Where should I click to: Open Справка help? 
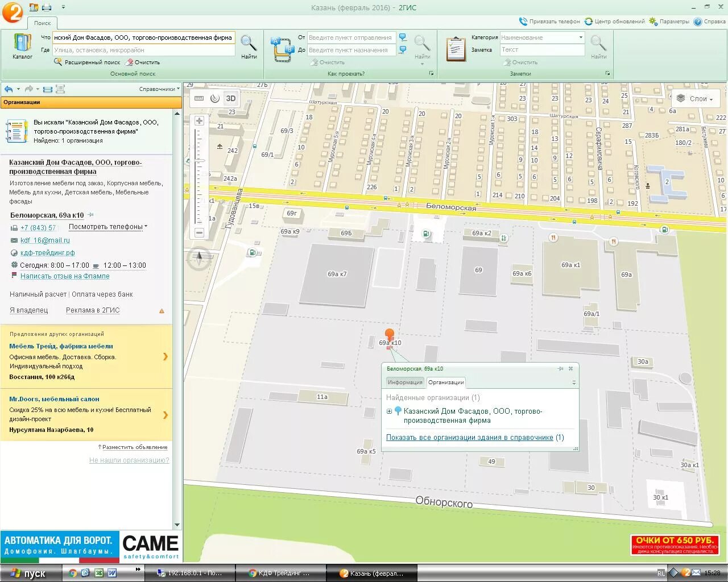[709, 22]
